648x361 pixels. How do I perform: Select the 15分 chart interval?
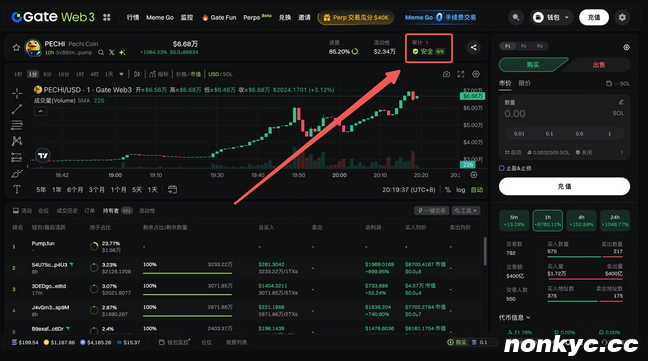coord(63,74)
